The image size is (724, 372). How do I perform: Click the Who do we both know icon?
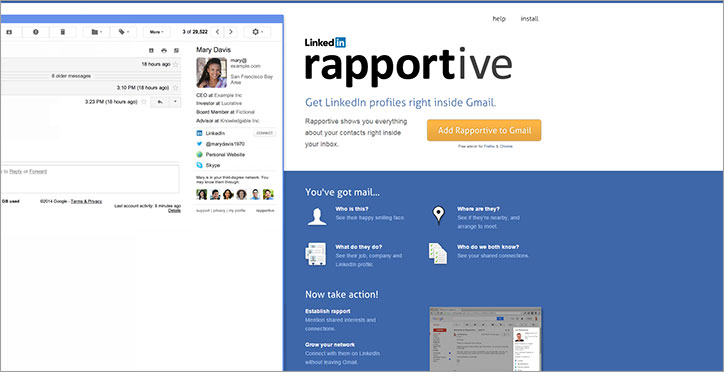click(x=438, y=253)
